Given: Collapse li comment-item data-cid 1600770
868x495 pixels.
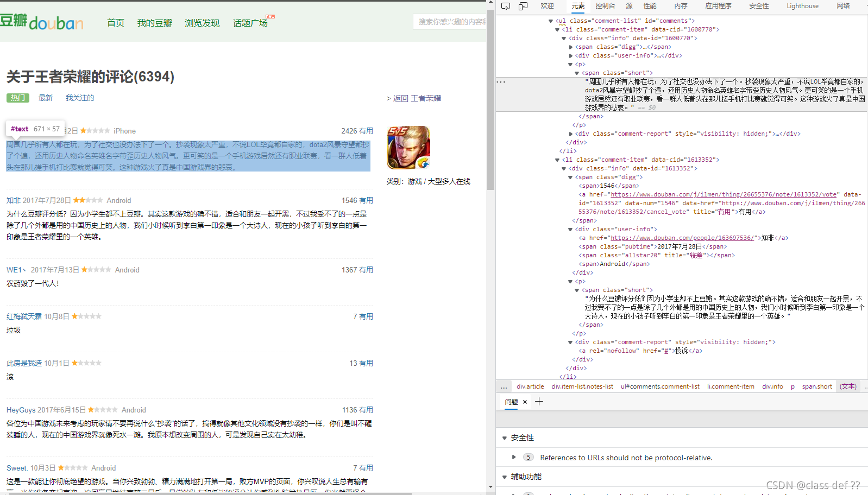Looking at the screenshot, I should (x=557, y=30).
